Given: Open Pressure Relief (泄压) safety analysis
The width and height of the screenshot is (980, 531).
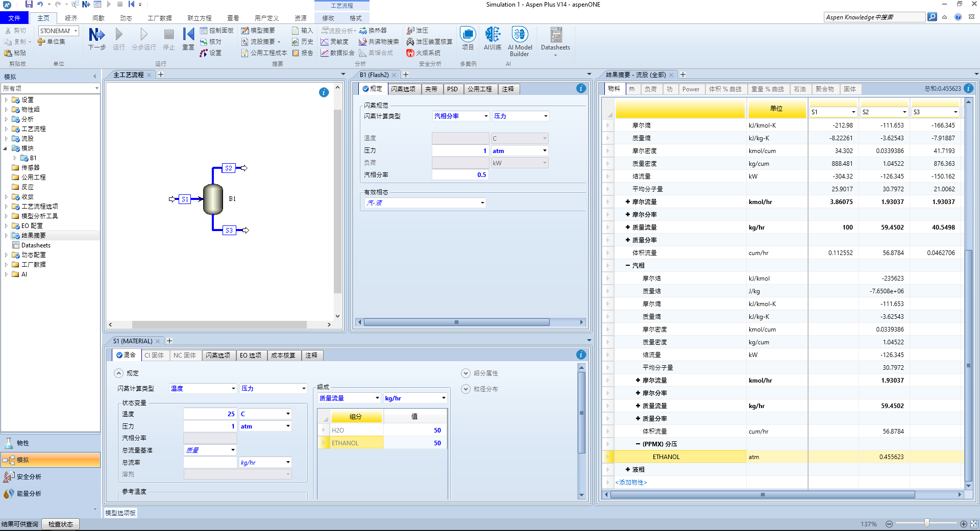Looking at the screenshot, I should (x=417, y=31).
